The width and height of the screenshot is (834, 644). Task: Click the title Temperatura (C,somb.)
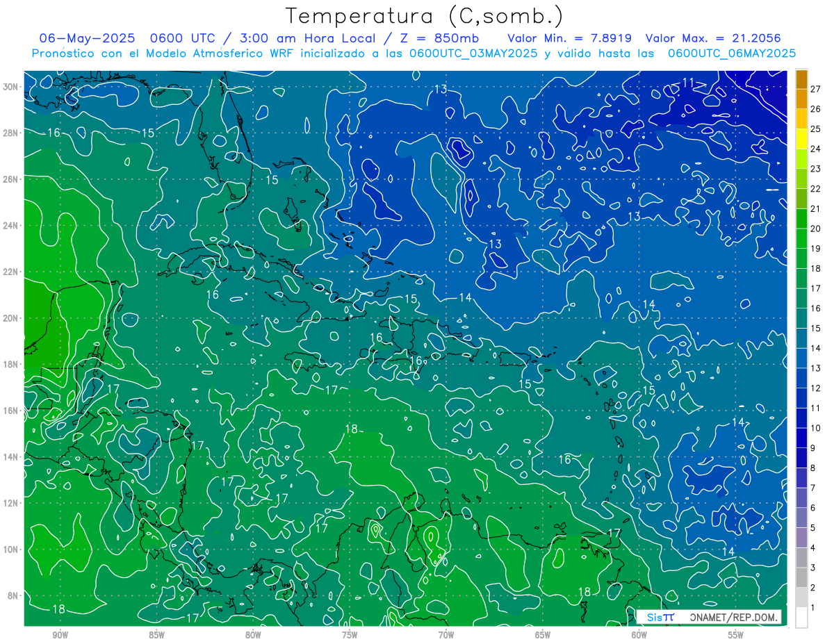coord(425,16)
